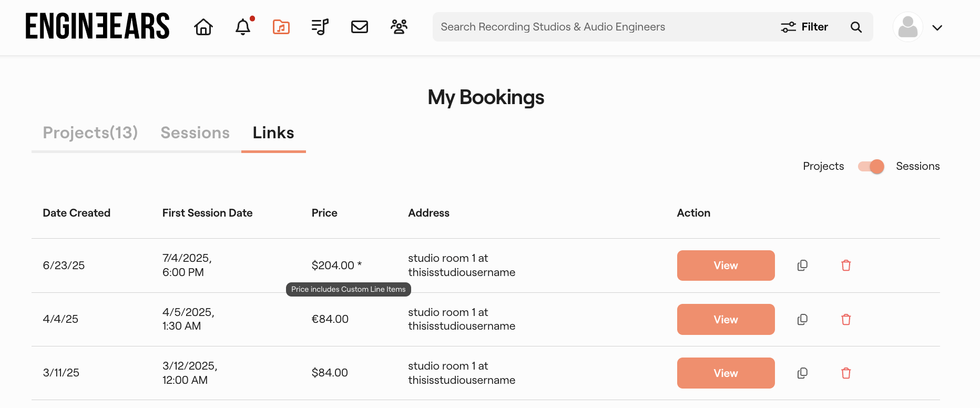Click the search magnifier icon
Viewport: 980px width, 408px height.
pyautogui.click(x=856, y=27)
